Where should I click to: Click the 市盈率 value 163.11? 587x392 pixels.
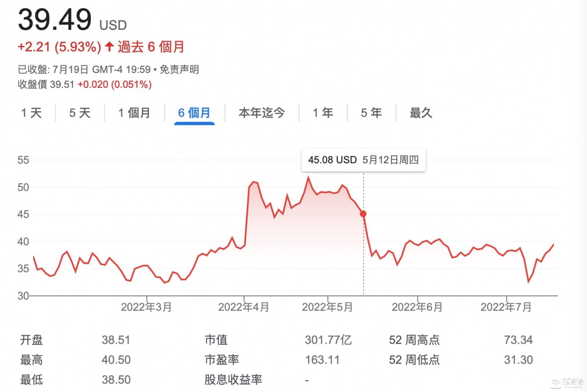(x=322, y=360)
